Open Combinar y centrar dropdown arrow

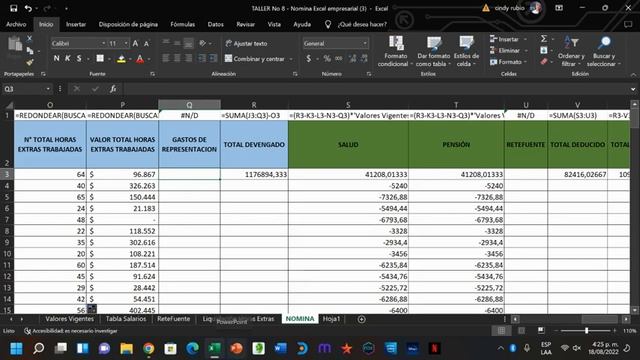click(x=291, y=59)
